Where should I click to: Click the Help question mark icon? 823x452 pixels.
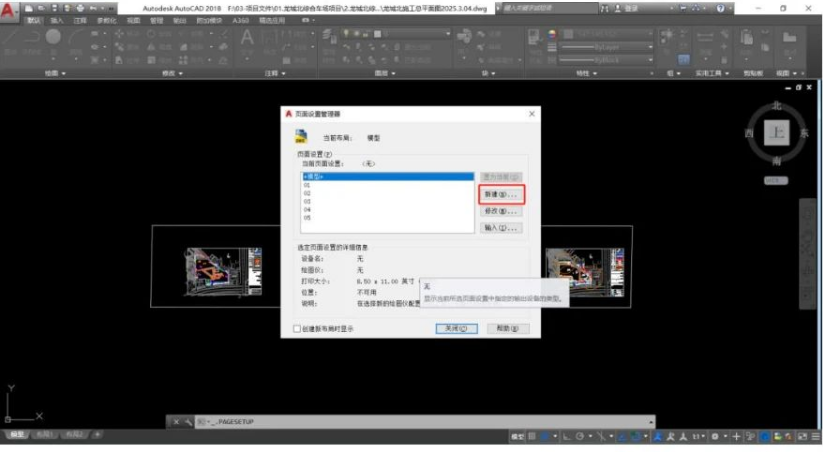721,8
